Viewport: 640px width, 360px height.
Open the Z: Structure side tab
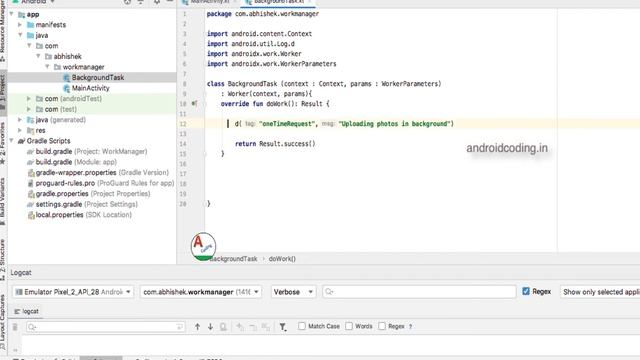(3, 259)
